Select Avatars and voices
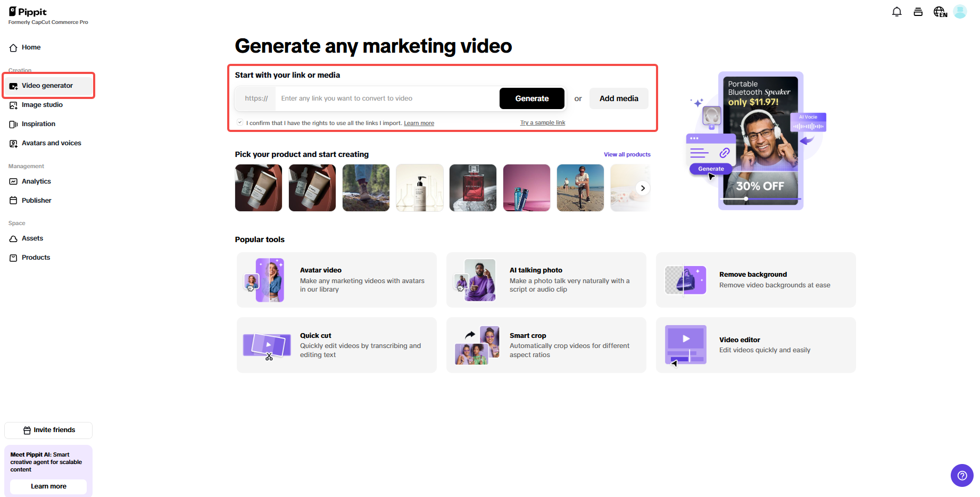The image size is (980, 497). (x=51, y=143)
